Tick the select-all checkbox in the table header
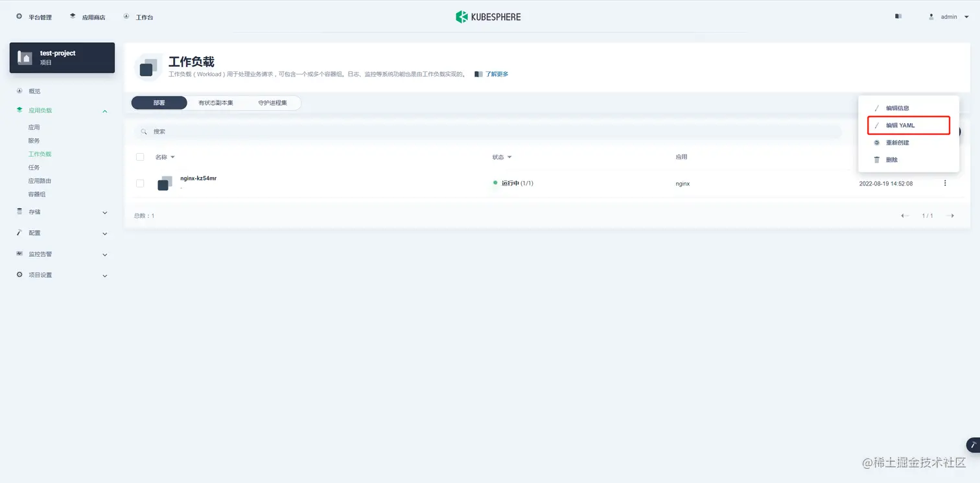 pyautogui.click(x=140, y=157)
